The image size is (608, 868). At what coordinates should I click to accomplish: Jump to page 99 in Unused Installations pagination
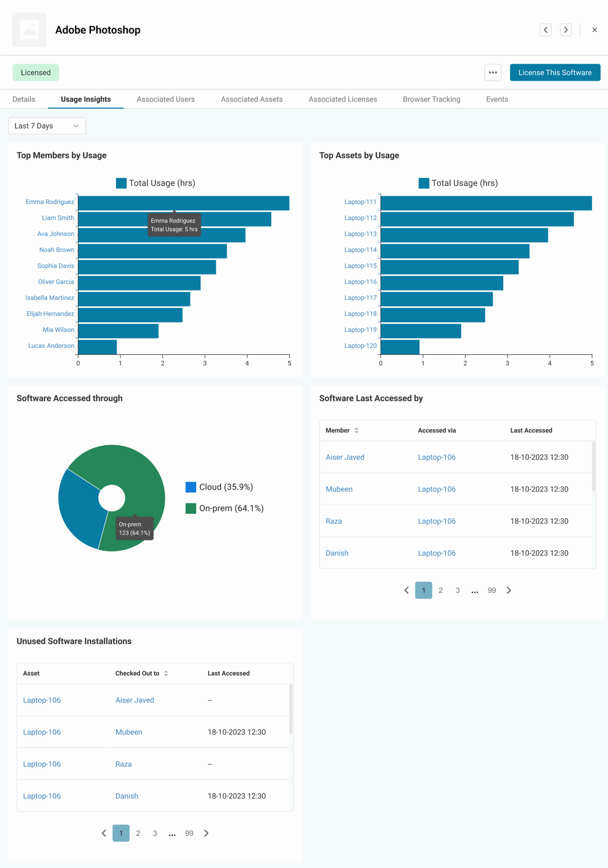(189, 833)
